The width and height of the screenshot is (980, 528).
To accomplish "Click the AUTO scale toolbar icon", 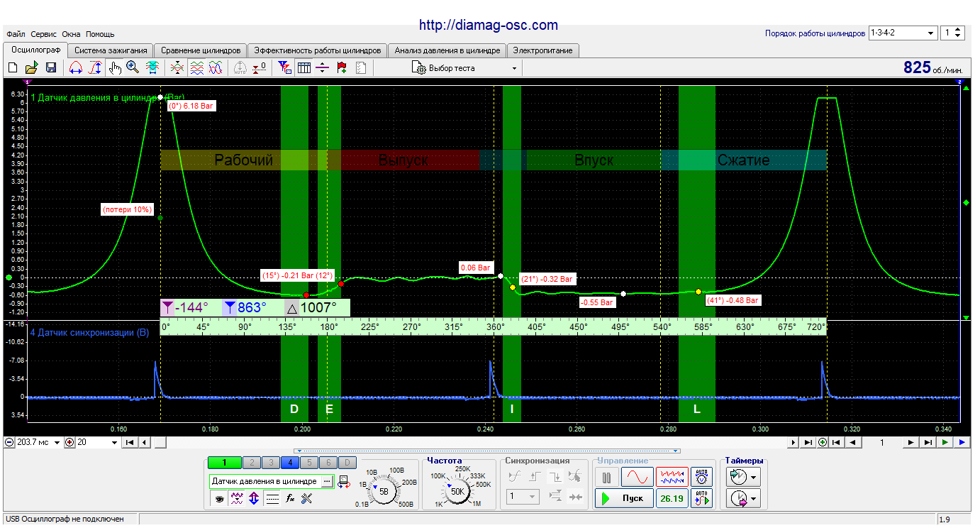I will [x=240, y=68].
